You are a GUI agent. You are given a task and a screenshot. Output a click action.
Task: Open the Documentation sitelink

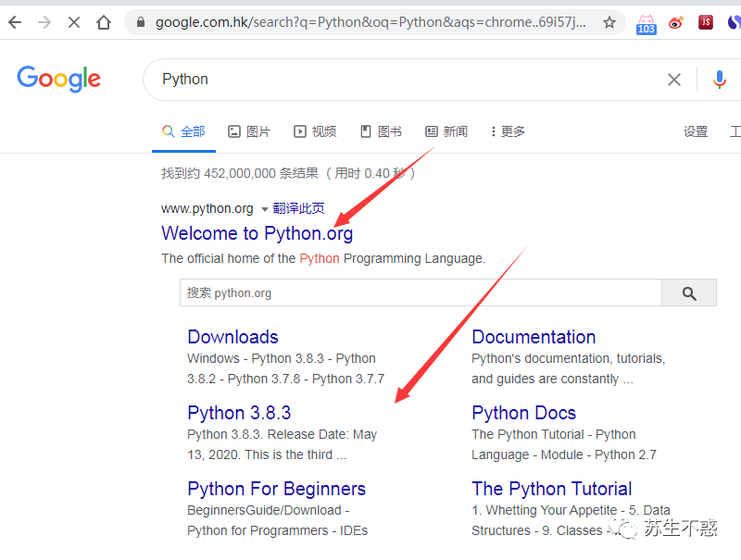coord(534,337)
